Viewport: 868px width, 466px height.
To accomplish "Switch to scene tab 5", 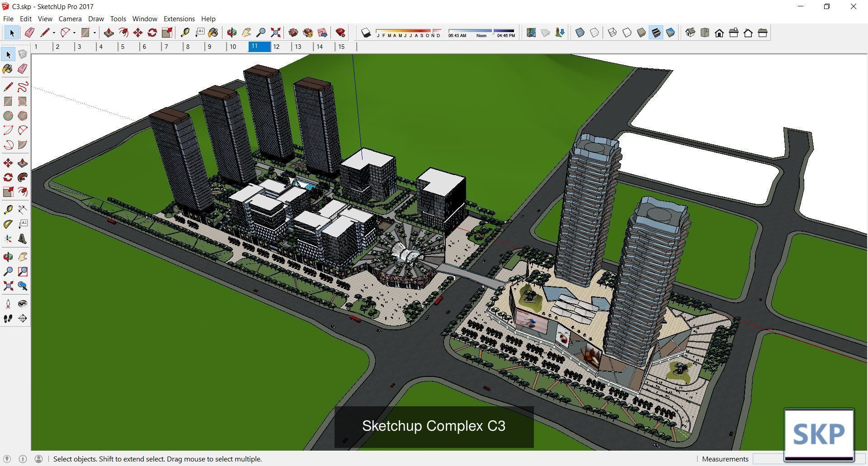I will coord(129,47).
